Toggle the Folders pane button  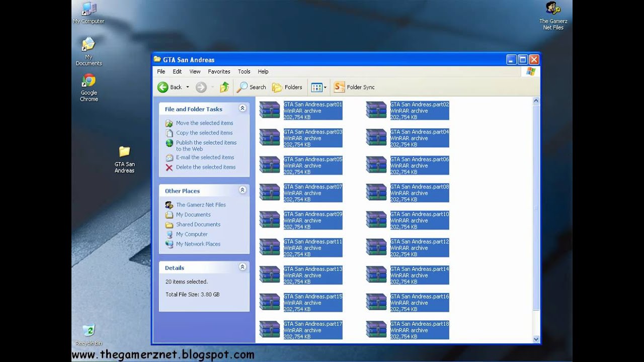(287, 87)
